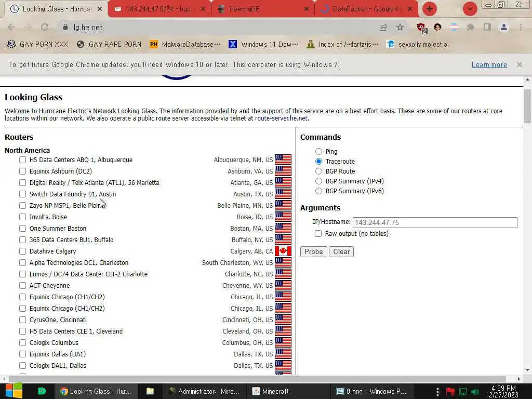Viewport: 532px width, 399px height.
Task: Check Digital Realty Telx Atlanta router
Action: 22,182
